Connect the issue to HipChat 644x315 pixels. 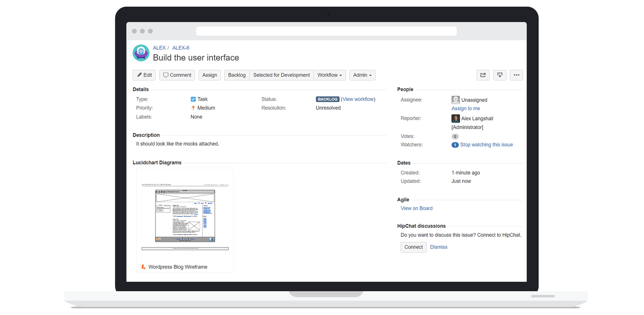point(414,247)
